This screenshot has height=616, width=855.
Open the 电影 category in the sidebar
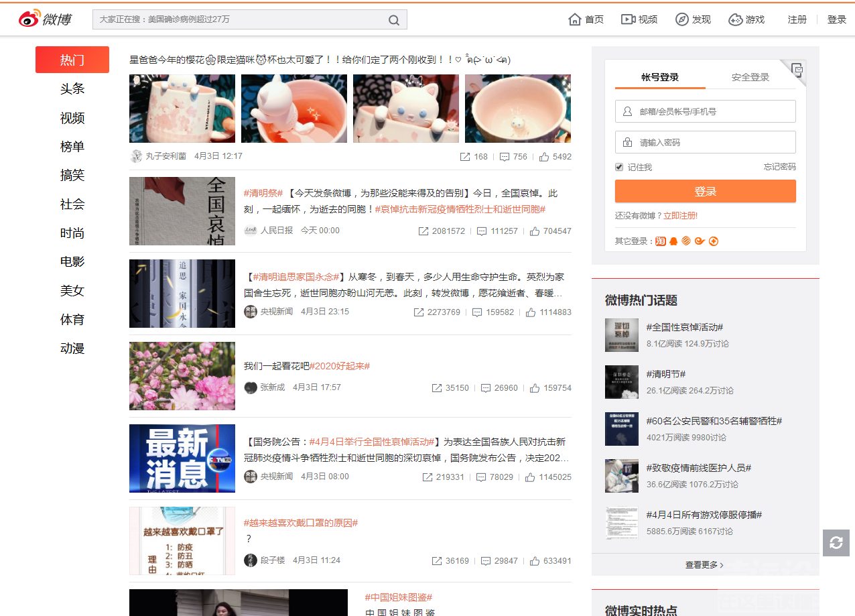(72, 261)
